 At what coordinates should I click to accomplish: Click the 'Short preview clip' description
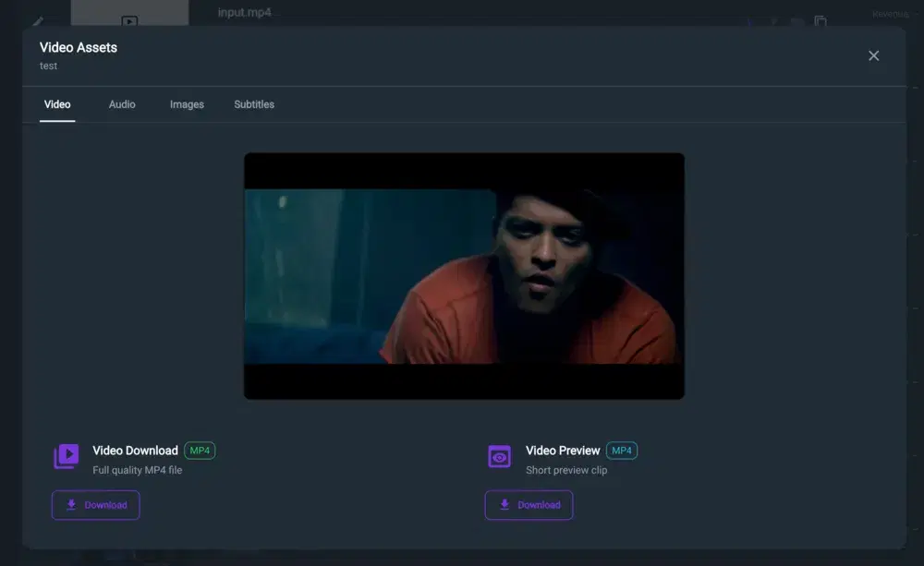tap(566, 470)
